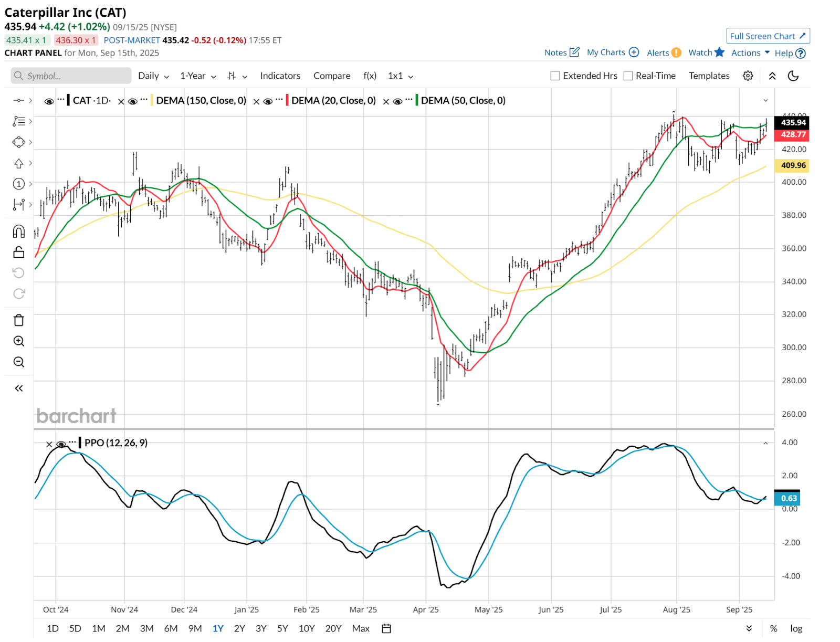Open chart settings gear icon
Image resolution: width=840 pixels, height=642 pixels.
click(x=748, y=76)
